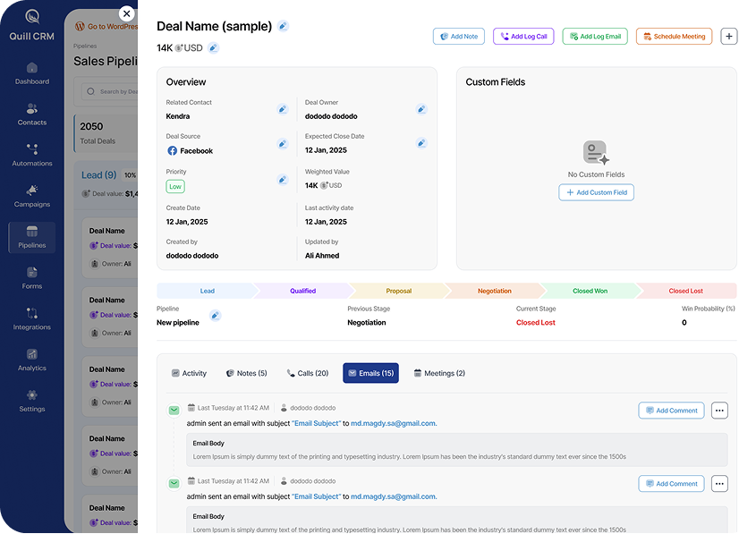Edit the Expected Close Date pencil icon
Viewport: 756px width, 534px height.
tap(421, 143)
